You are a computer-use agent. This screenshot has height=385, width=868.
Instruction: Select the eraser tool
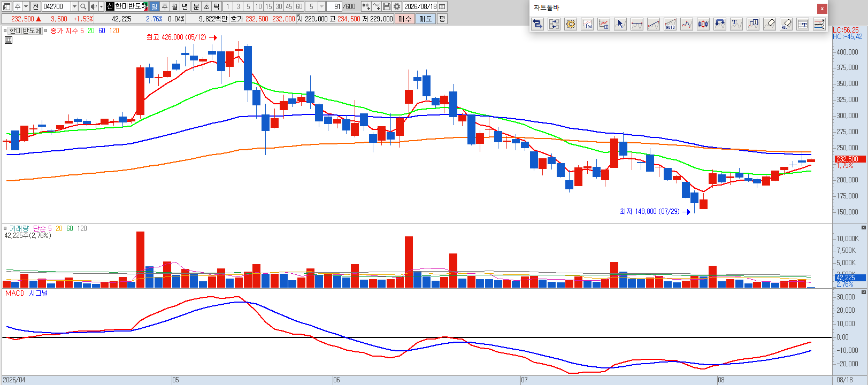point(770,24)
